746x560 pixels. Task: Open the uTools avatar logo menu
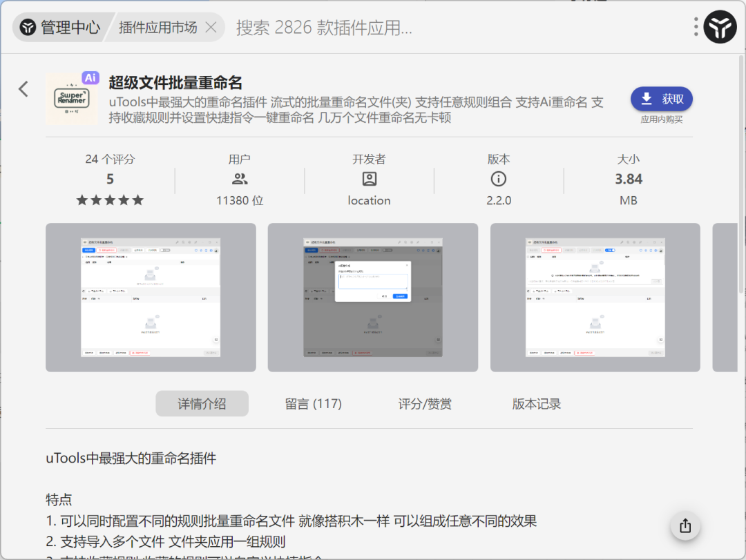pyautogui.click(x=720, y=27)
